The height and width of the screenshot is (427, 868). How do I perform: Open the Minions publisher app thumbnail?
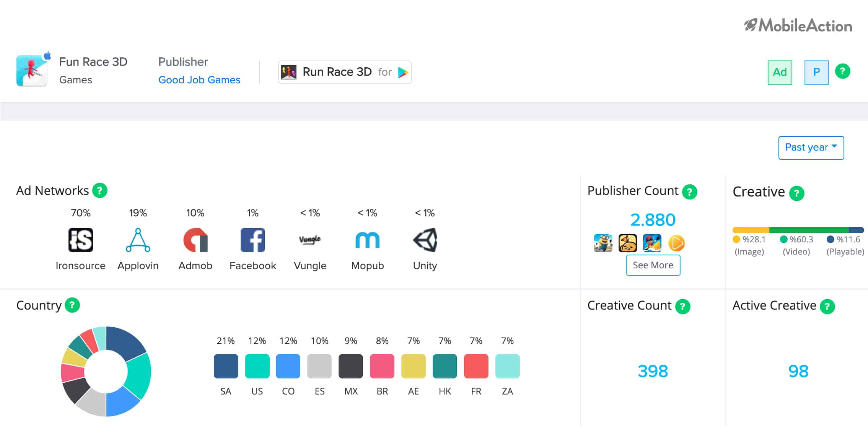pos(603,243)
